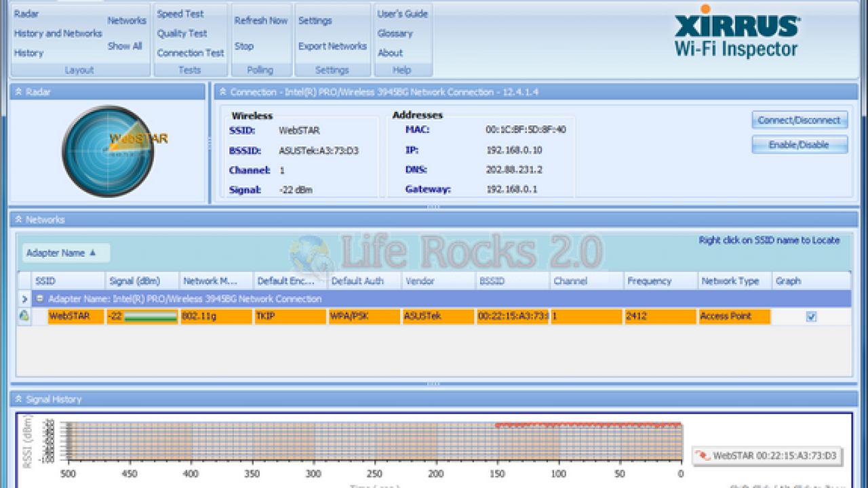Click the WebSTAR radar display

[108, 151]
